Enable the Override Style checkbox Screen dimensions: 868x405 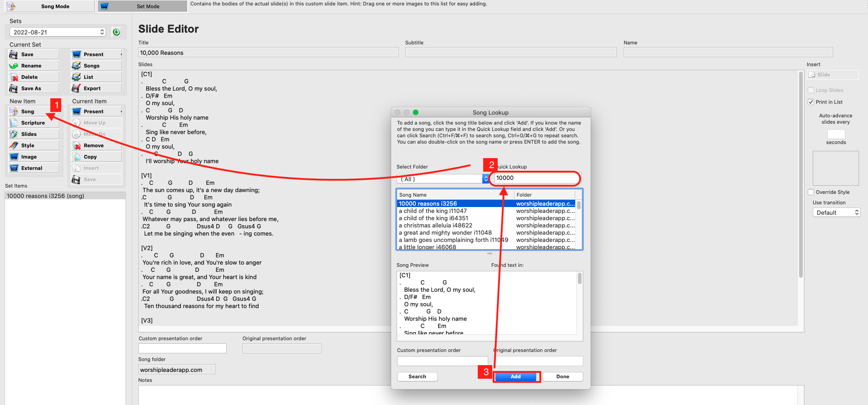811,192
